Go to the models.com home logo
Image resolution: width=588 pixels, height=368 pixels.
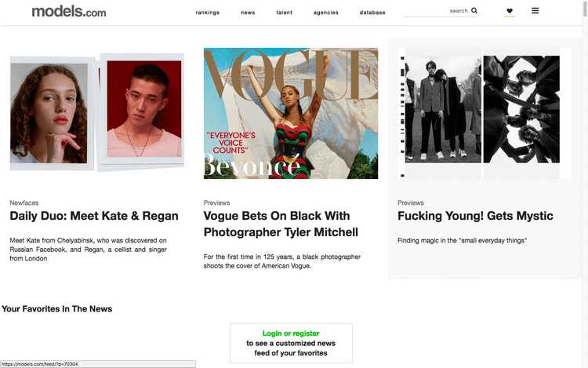pos(69,12)
